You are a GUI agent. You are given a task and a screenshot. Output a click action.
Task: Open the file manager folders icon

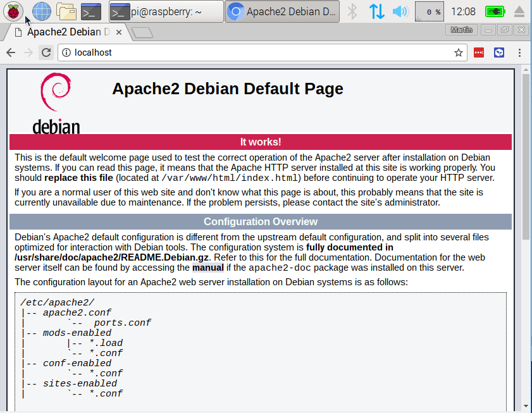(x=66, y=11)
